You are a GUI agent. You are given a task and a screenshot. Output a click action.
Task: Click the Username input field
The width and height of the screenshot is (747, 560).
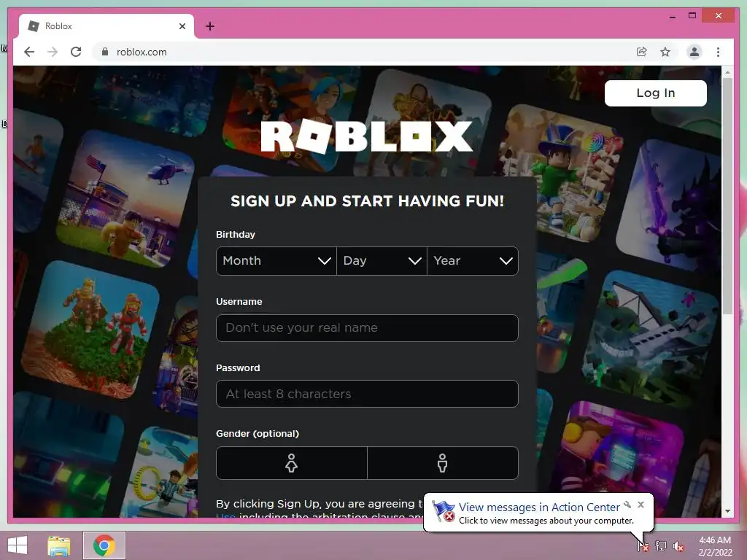point(367,328)
